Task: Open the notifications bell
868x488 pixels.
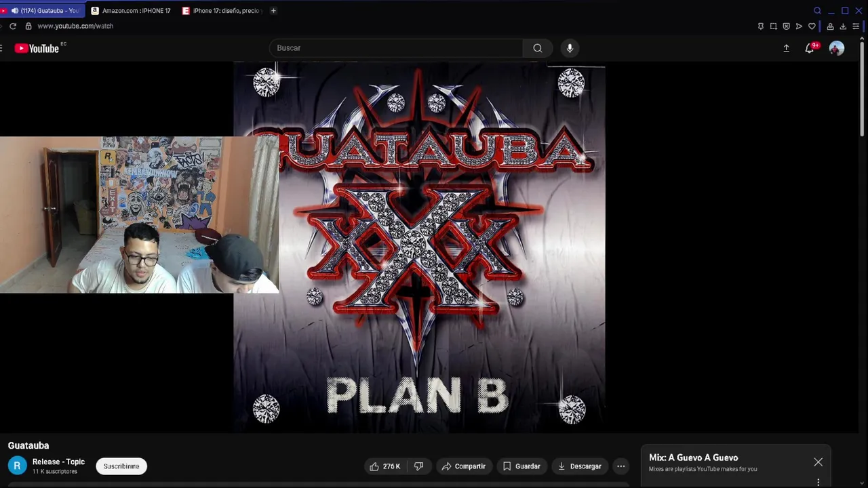Action: click(810, 48)
